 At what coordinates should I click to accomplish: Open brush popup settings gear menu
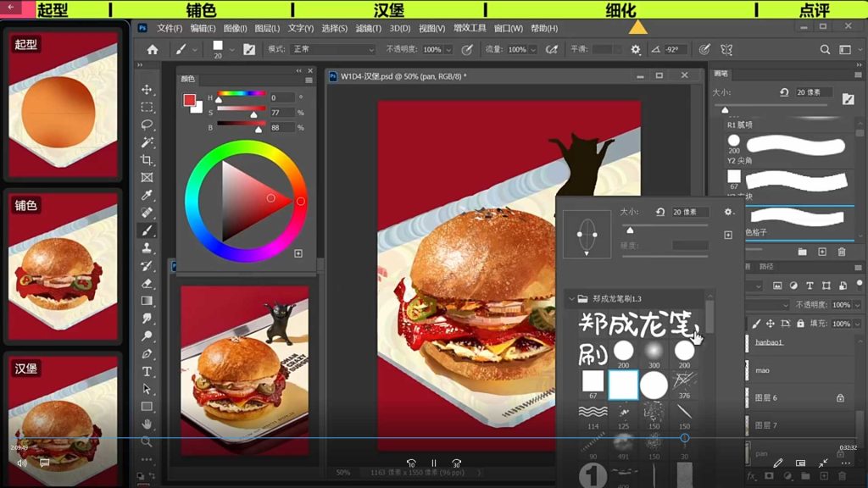pos(728,212)
